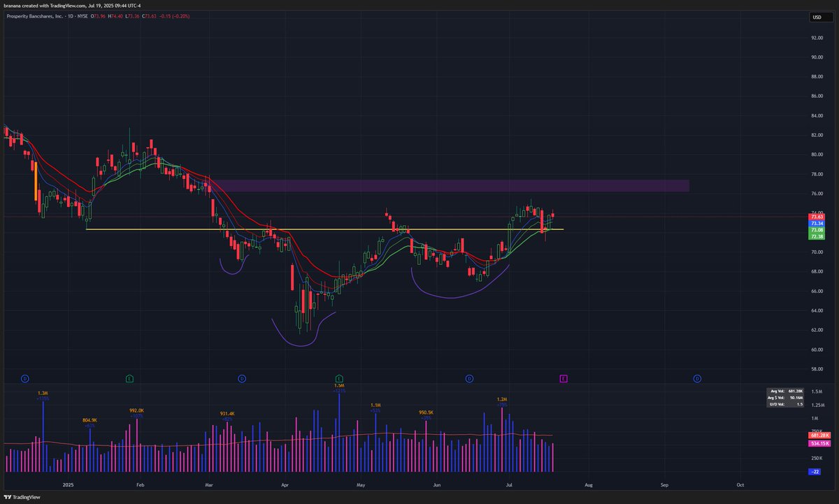Click the pink 534.15K volume label
Screen dimensions: 839x504
tap(818, 443)
